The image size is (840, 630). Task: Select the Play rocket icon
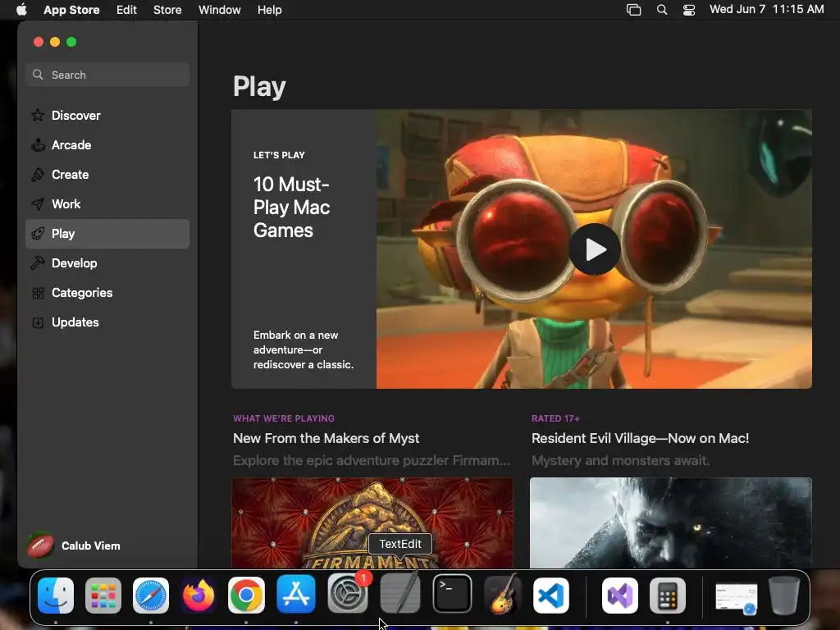pos(38,234)
